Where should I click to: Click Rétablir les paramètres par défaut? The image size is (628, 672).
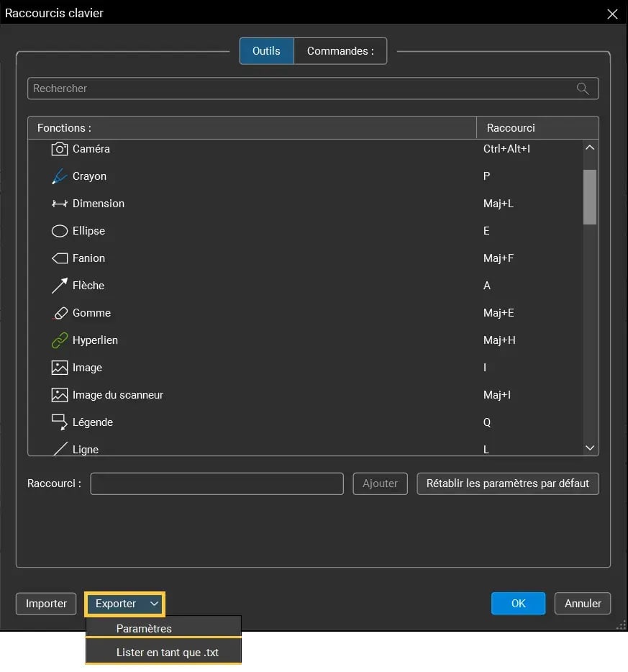507,483
